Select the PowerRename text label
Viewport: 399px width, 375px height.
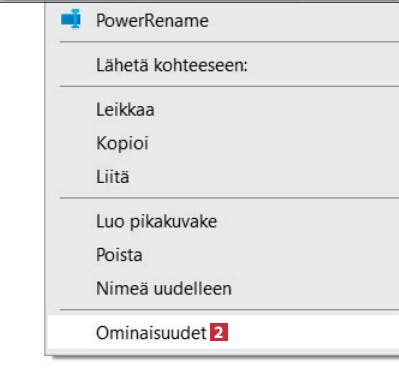tap(152, 21)
